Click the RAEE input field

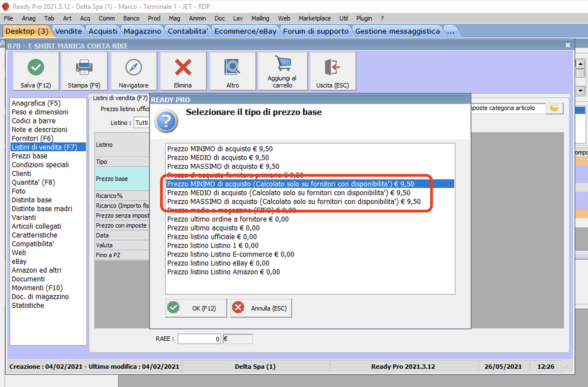click(199, 339)
